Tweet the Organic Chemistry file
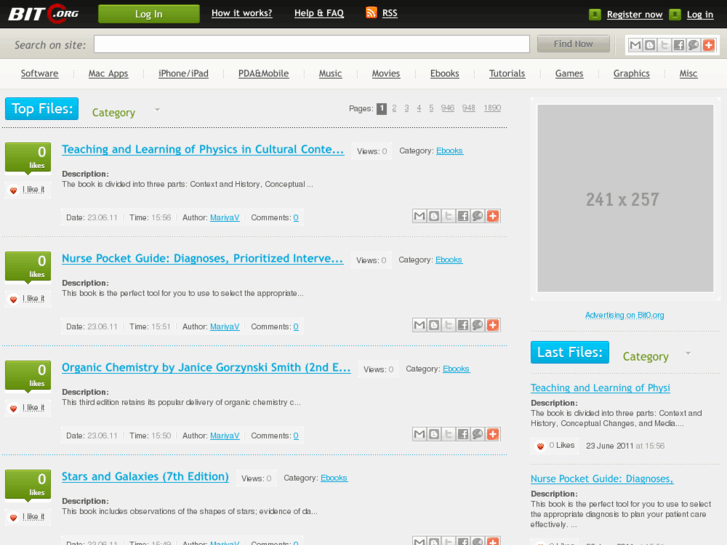This screenshot has width=727, height=545. pyautogui.click(x=448, y=434)
